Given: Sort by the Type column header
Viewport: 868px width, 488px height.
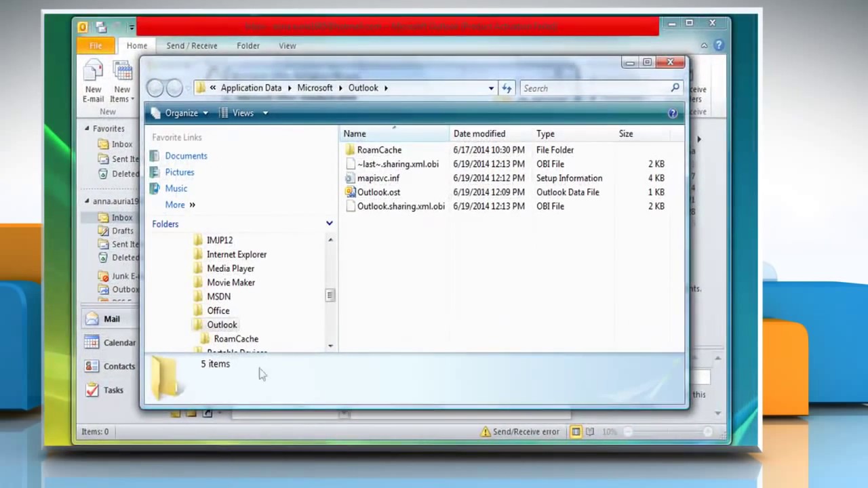Looking at the screenshot, I should pyautogui.click(x=574, y=134).
